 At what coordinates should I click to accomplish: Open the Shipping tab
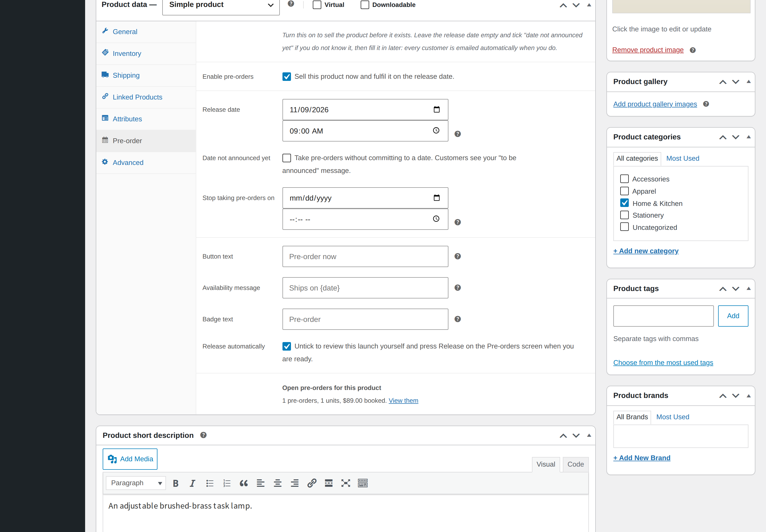(x=146, y=75)
